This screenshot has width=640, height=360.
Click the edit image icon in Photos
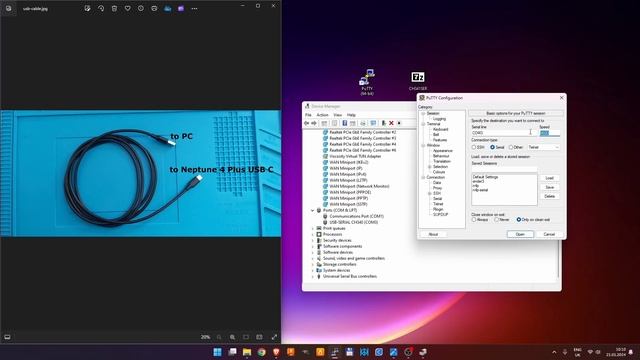87,8
